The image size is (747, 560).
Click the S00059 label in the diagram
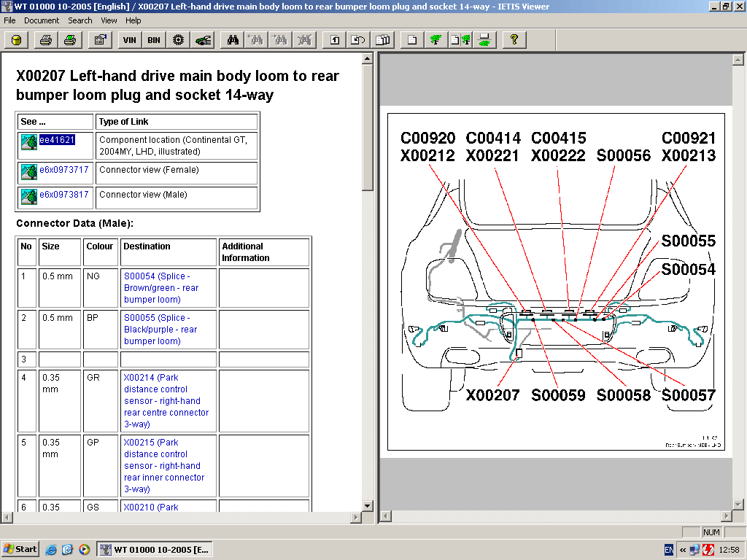[x=558, y=394]
